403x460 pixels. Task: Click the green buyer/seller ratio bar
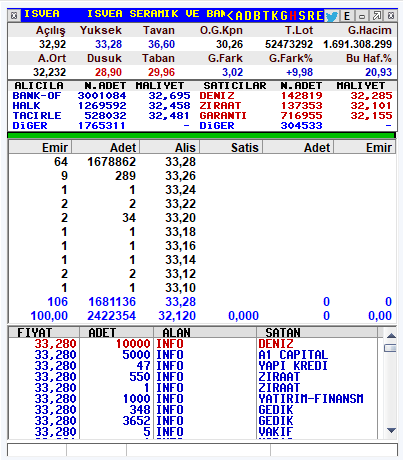[201, 135]
